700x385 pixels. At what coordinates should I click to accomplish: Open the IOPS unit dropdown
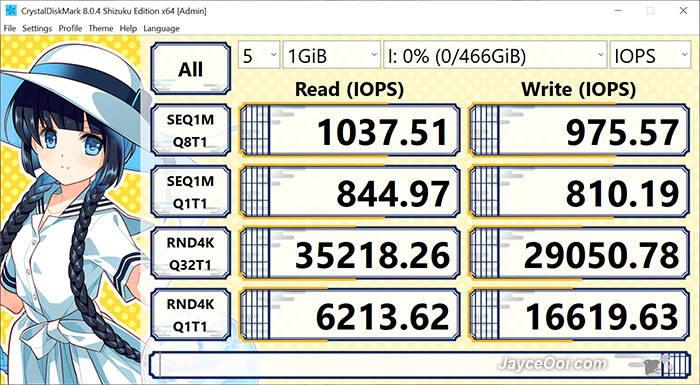pos(650,55)
